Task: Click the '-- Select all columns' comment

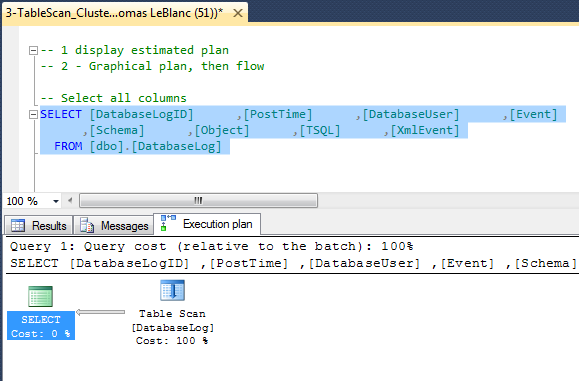Action: 114,98
